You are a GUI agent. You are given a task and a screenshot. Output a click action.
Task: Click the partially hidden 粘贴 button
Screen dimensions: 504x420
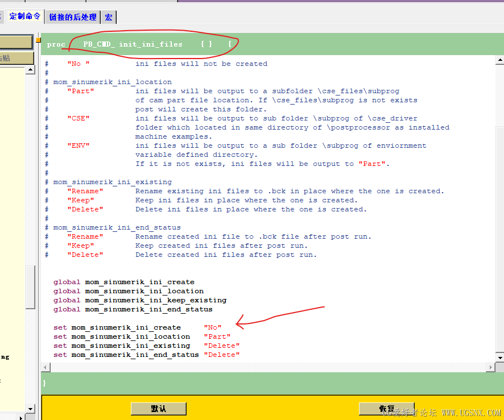pyautogui.click(x=16, y=58)
